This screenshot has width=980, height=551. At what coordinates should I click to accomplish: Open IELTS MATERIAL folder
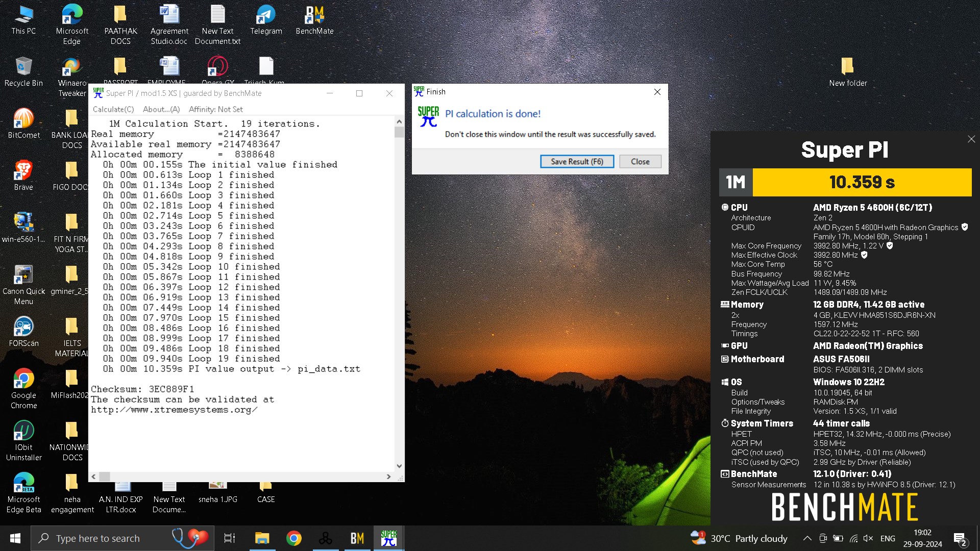[x=72, y=337]
